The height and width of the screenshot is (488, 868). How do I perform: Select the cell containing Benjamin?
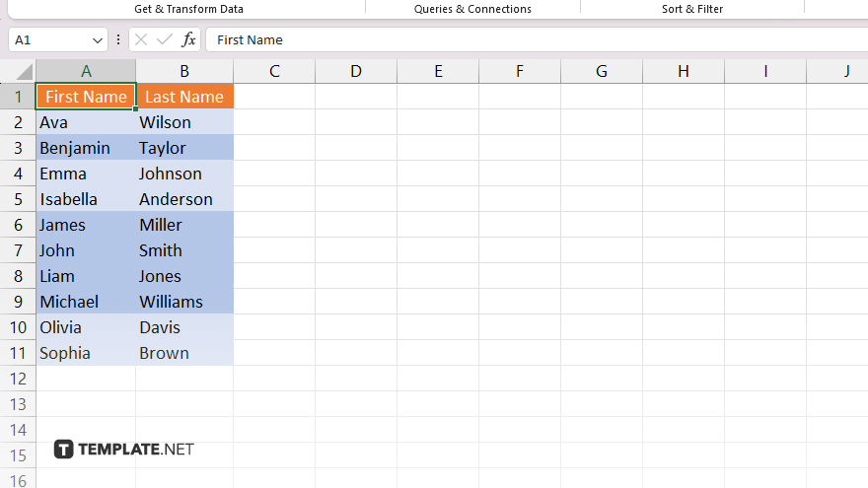[86, 148]
